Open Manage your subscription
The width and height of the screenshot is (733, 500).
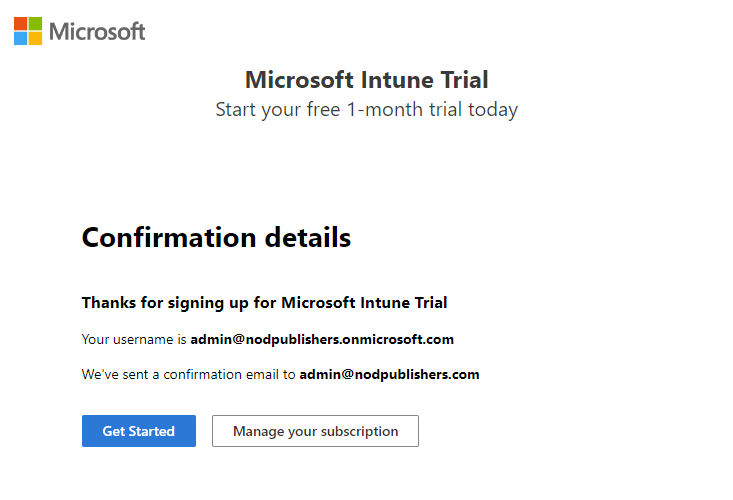(x=316, y=431)
